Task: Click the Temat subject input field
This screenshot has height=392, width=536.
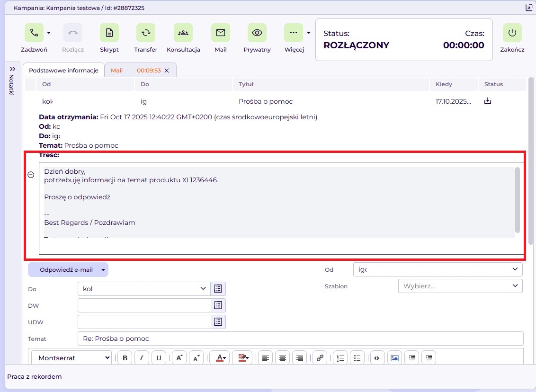Action: 300,339
